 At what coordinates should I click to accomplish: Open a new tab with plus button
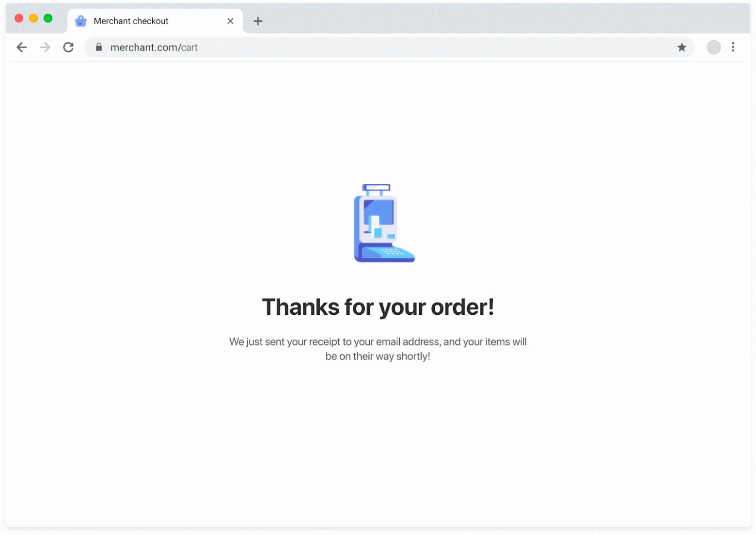point(258,21)
